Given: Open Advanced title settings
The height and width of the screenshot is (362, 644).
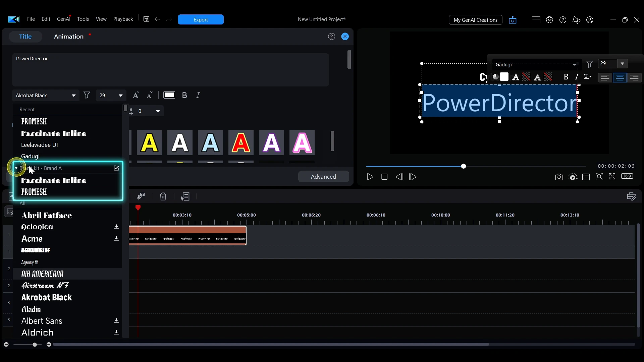Looking at the screenshot, I should [x=323, y=177].
